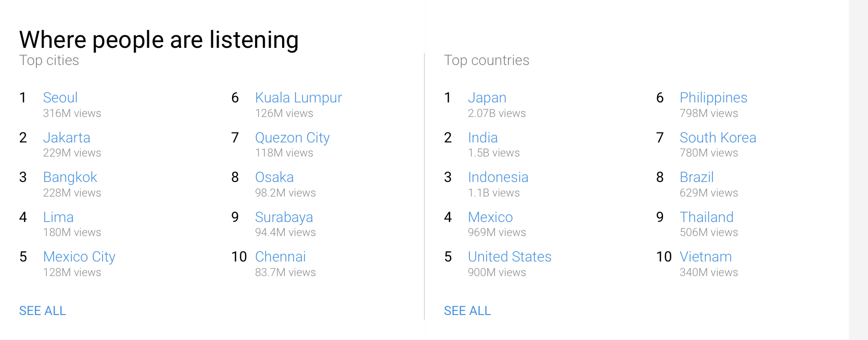
Task: Select the Quezon City link
Action: point(292,138)
